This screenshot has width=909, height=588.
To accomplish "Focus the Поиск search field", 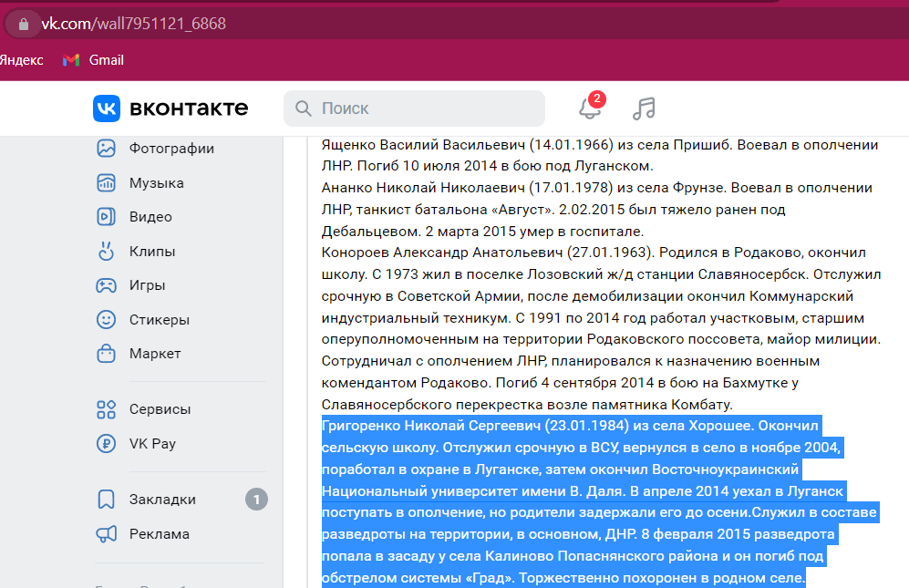I will (x=414, y=108).
